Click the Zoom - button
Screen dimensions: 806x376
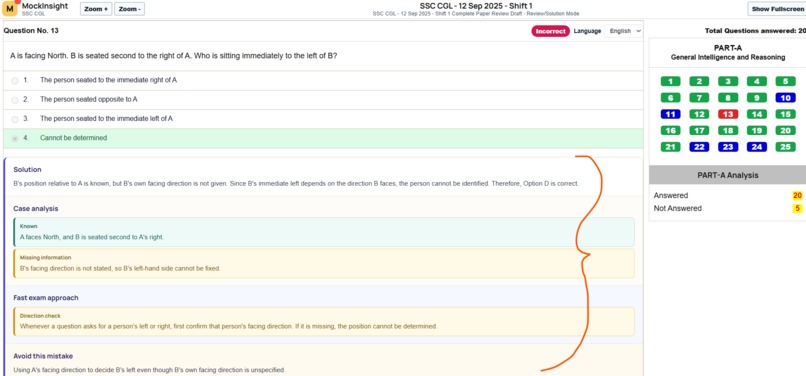coord(129,9)
